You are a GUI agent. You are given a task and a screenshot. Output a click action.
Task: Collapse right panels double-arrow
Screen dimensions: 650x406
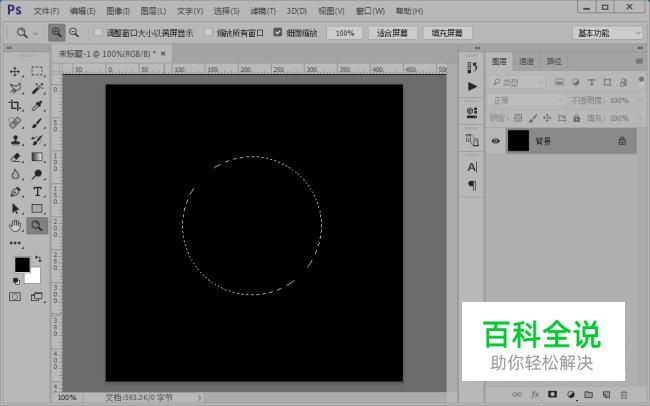(x=640, y=48)
